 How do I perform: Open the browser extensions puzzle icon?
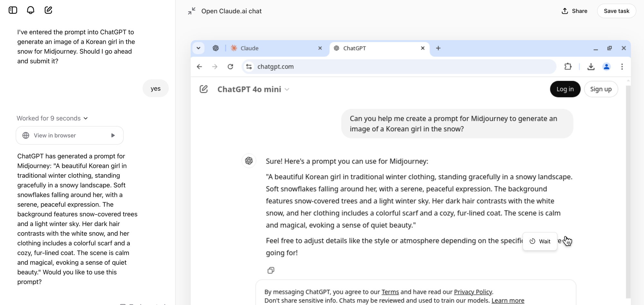click(x=568, y=67)
